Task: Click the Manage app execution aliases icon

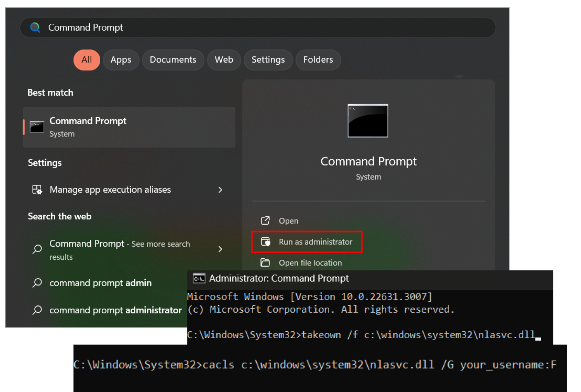Action: click(x=37, y=190)
